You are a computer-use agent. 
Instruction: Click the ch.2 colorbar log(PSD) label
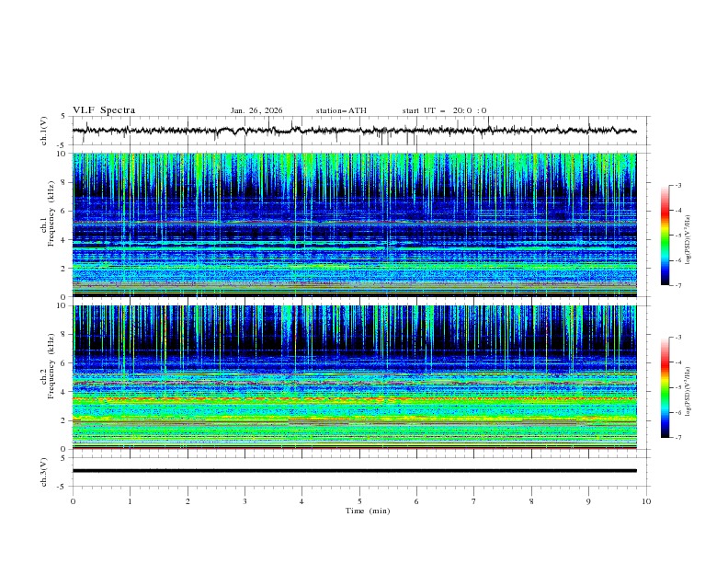[x=688, y=392]
